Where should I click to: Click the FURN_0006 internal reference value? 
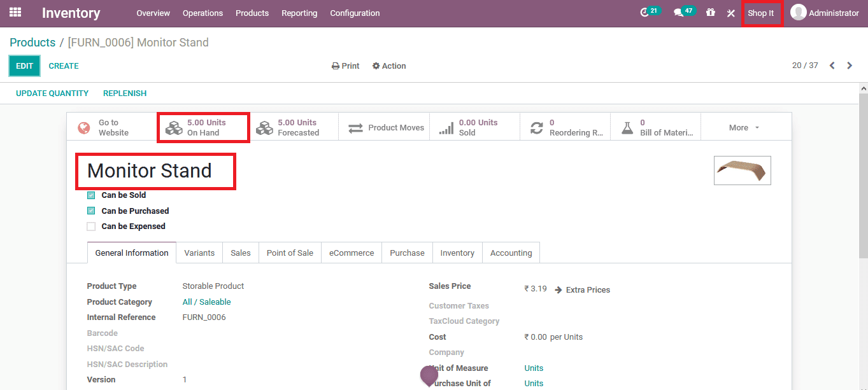(x=204, y=317)
